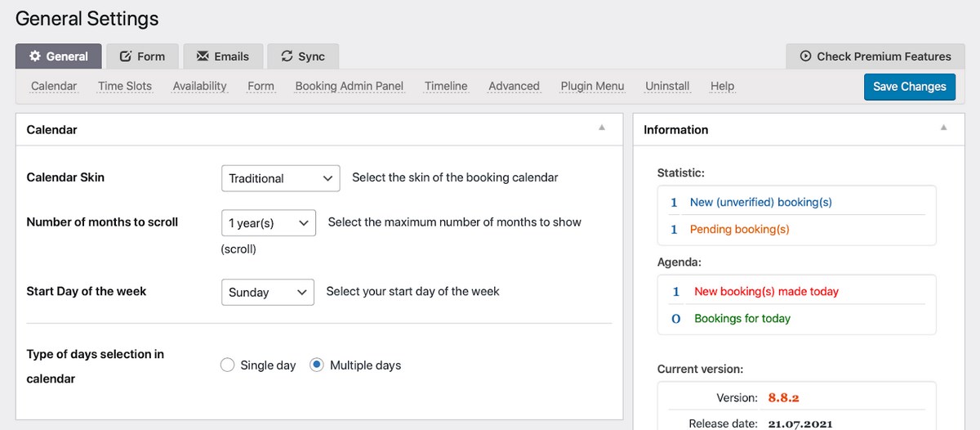This screenshot has height=430, width=980.
Task: Click the General Settings page heading
Action: coord(87,18)
